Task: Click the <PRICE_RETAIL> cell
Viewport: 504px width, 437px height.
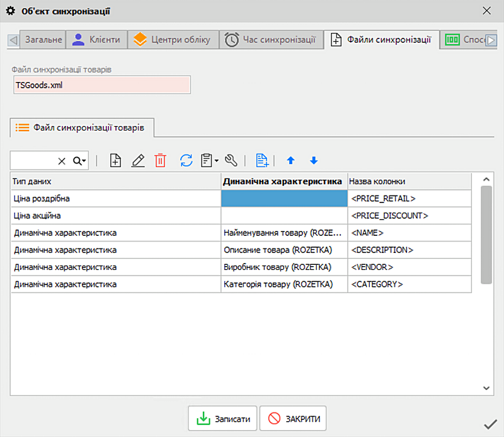Action: click(x=409, y=199)
